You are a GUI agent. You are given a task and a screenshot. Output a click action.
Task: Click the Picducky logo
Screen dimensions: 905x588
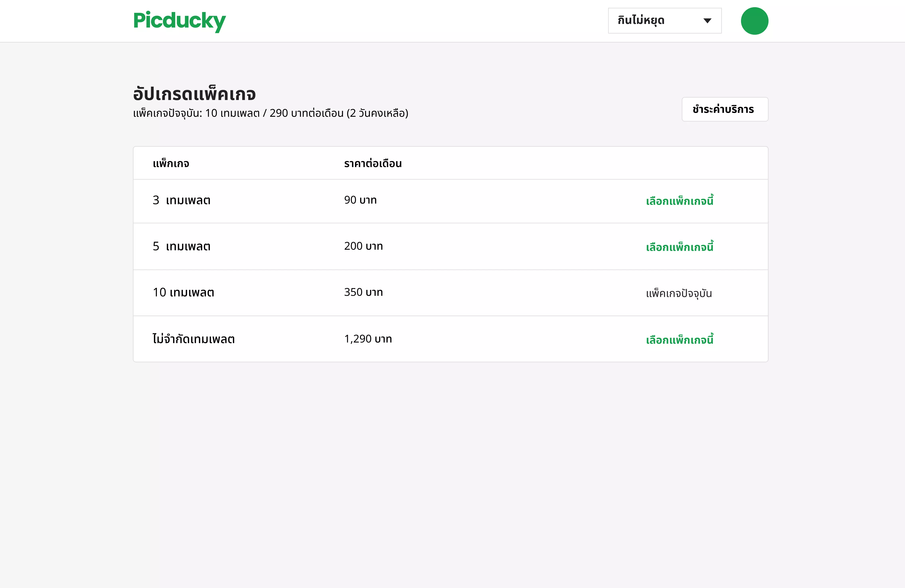point(179,21)
